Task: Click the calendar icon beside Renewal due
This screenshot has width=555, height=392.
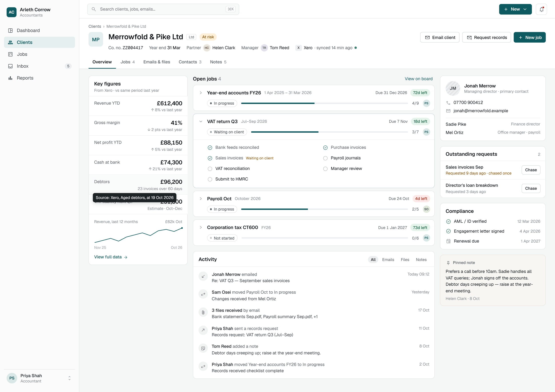Action: (448, 241)
